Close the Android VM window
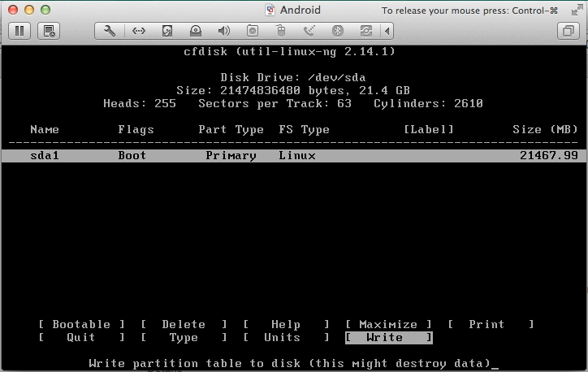Viewport: 588px width, 372px height. click(13, 10)
